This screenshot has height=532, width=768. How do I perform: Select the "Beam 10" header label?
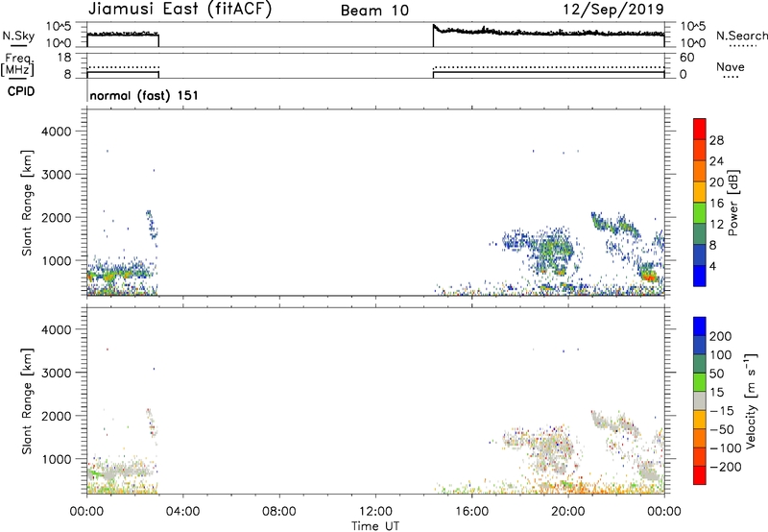[x=374, y=11]
